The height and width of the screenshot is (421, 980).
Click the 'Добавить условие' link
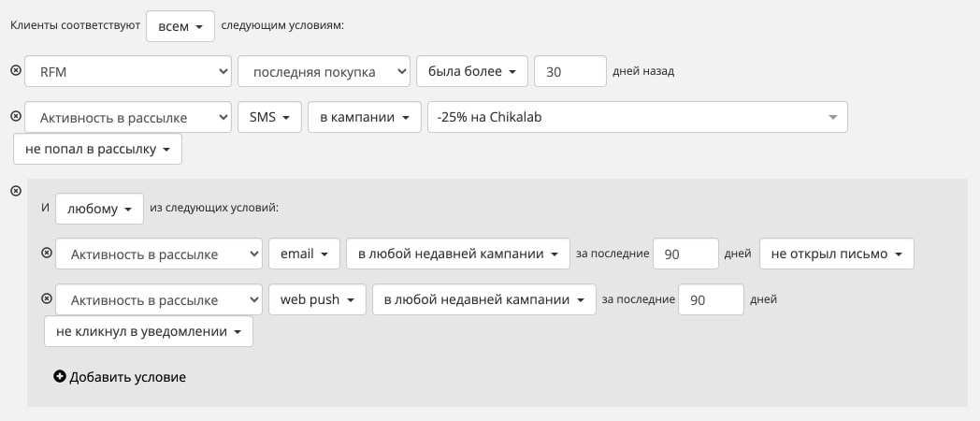coord(127,377)
